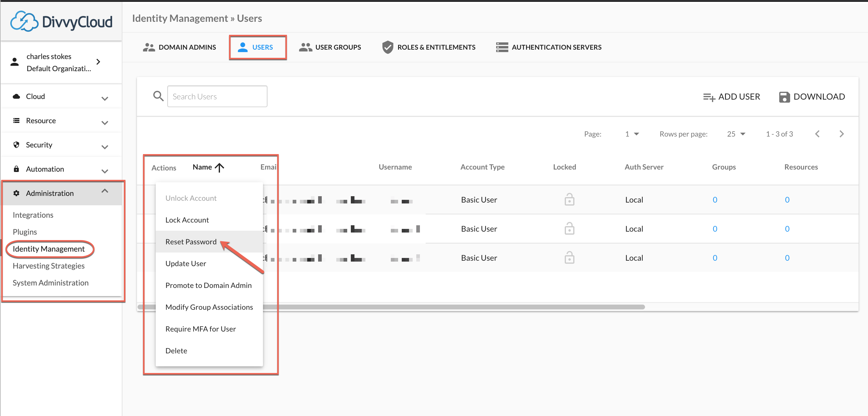Choose Lock Account from menu
The image size is (868, 416).
(x=209, y=220)
